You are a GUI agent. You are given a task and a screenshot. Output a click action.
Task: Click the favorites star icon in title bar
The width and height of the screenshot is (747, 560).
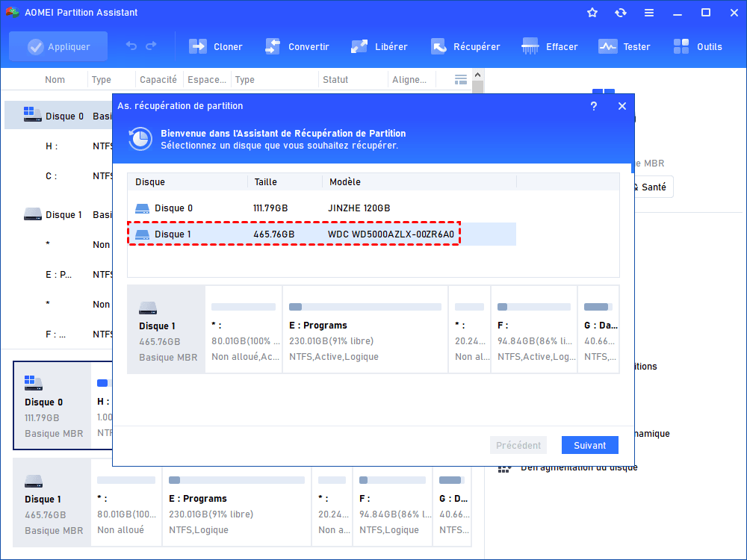tap(592, 13)
